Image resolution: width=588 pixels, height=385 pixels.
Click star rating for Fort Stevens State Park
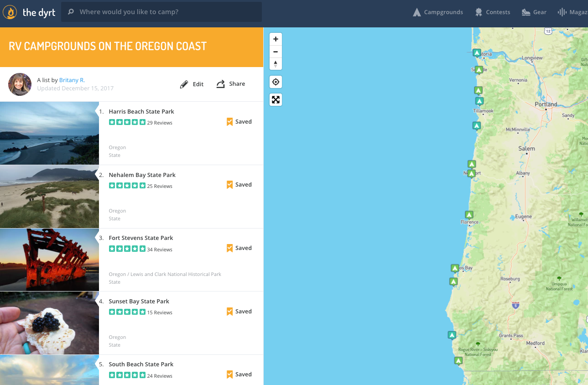tap(127, 249)
